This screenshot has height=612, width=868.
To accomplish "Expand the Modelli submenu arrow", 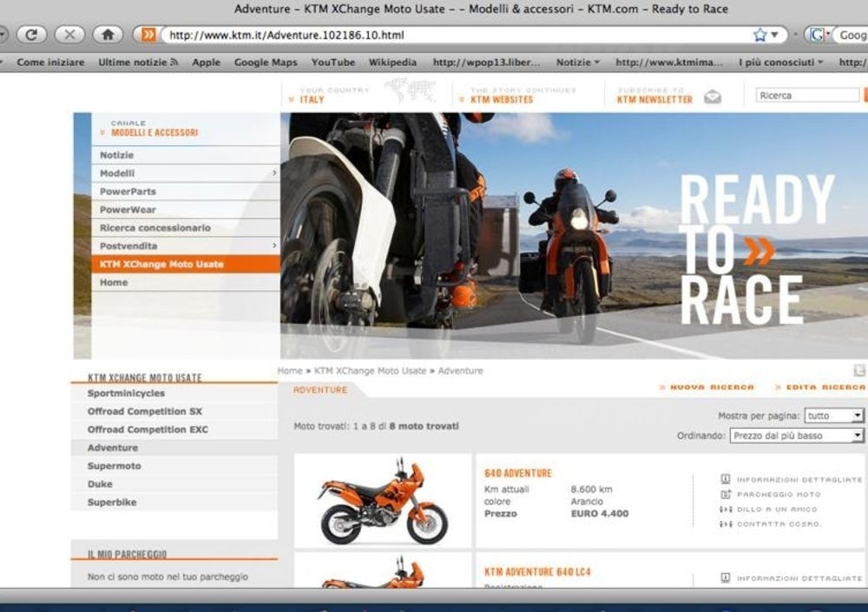I will pos(274,174).
